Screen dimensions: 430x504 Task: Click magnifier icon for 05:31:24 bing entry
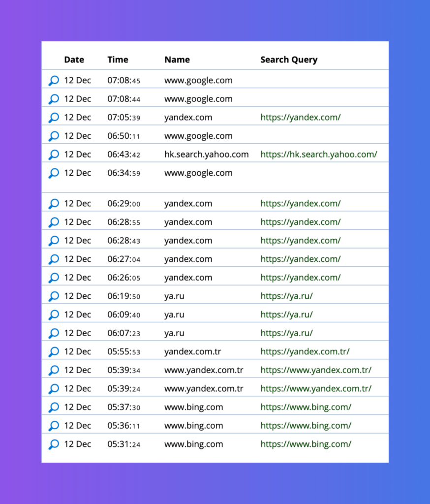(x=54, y=444)
